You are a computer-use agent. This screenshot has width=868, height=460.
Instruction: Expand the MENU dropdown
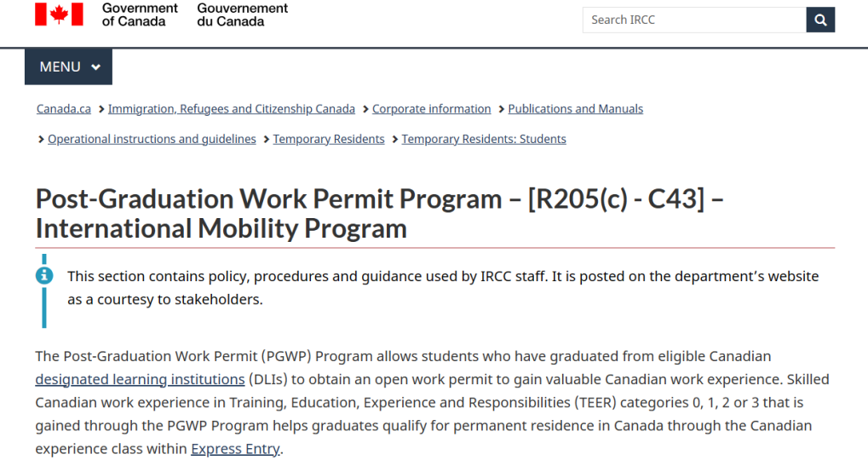(69, 66)
